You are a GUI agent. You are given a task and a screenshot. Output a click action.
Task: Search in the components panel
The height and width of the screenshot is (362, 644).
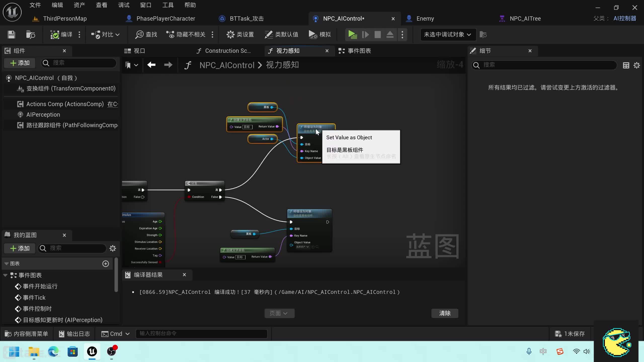pyautogui.click(x=79, y=63)
